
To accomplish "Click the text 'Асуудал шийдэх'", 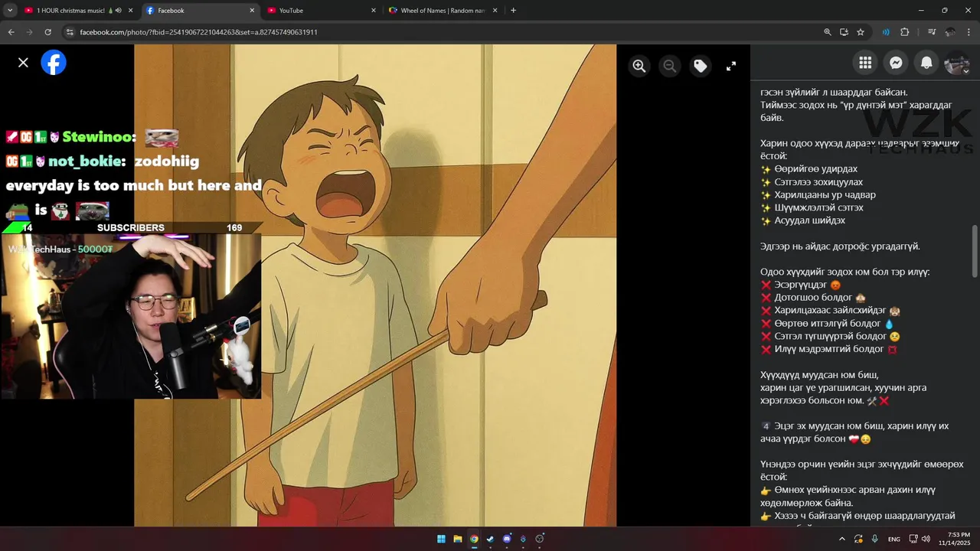I will [x=810, y=220].
